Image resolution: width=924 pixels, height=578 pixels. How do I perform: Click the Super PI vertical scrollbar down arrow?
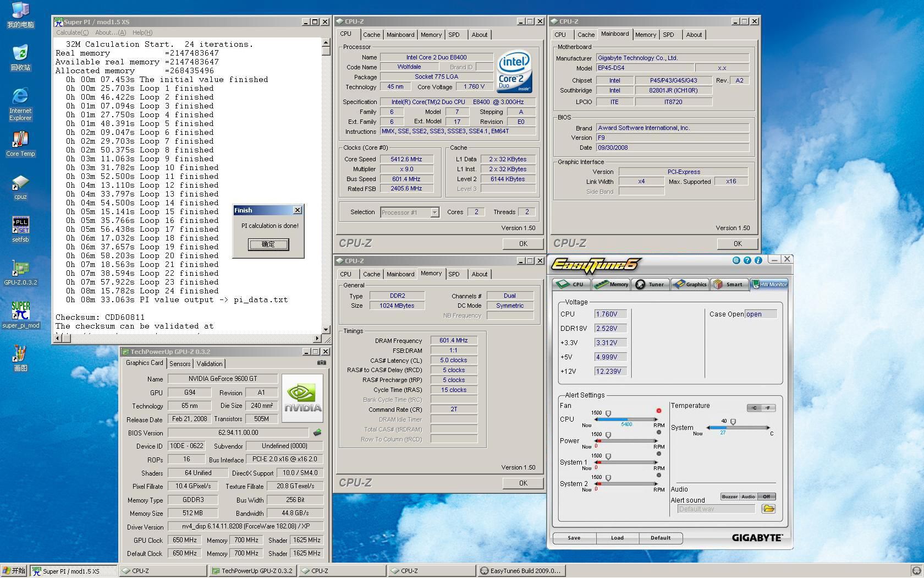point(326,329)
